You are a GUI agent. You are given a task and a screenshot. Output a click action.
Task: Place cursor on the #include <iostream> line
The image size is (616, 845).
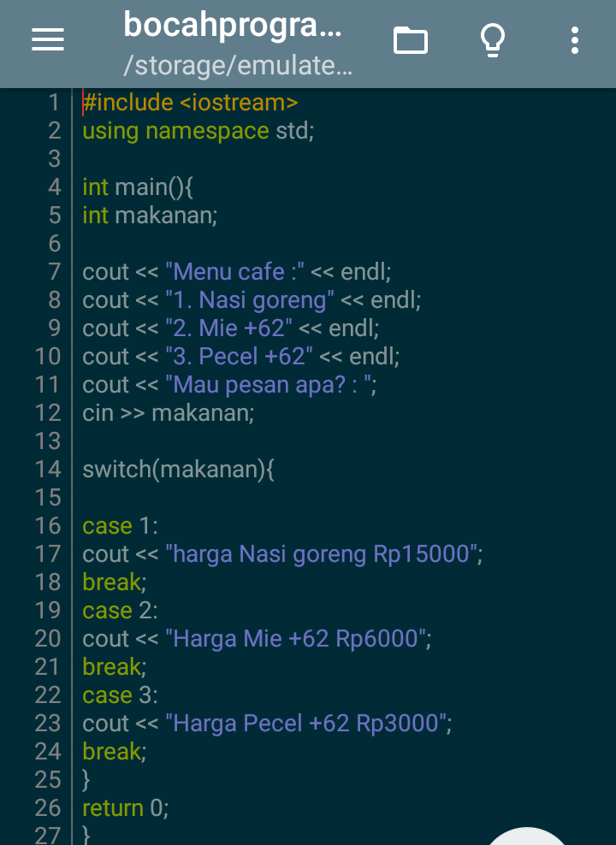188,103
